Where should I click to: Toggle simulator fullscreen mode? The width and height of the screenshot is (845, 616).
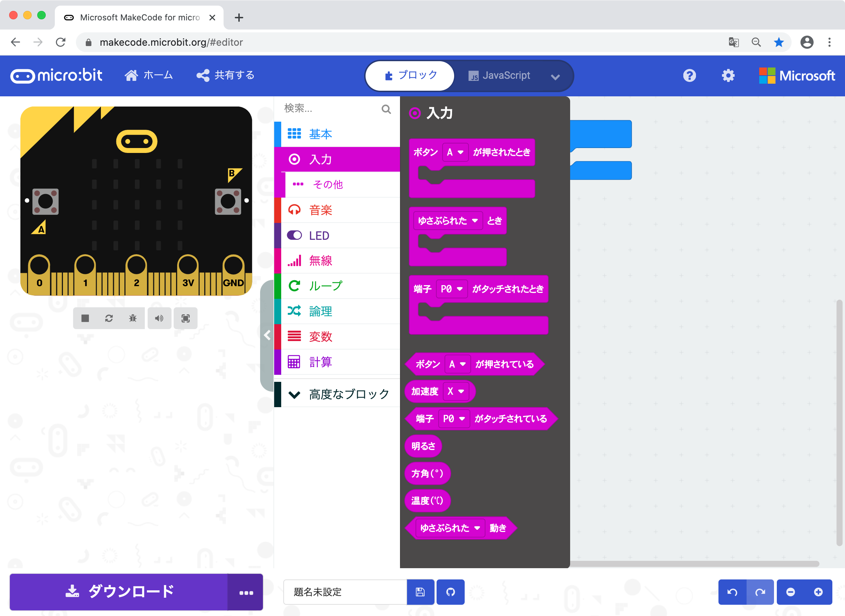(x=185, y=318)
